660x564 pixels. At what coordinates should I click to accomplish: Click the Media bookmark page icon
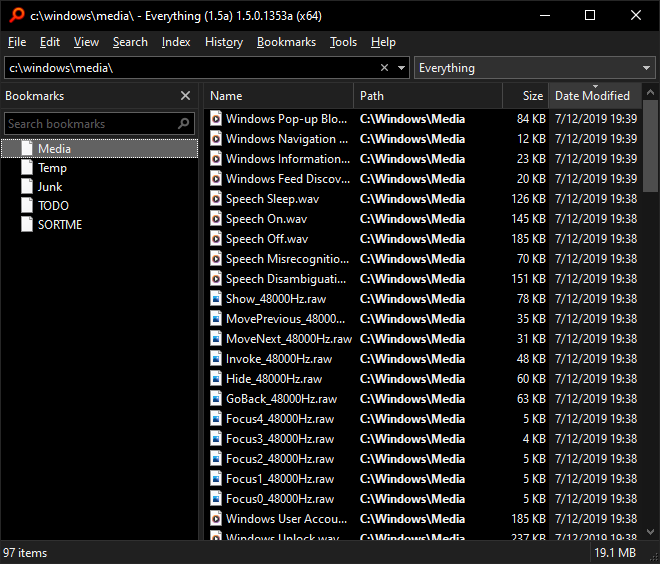pyautogui.click(x=27, y=149)
